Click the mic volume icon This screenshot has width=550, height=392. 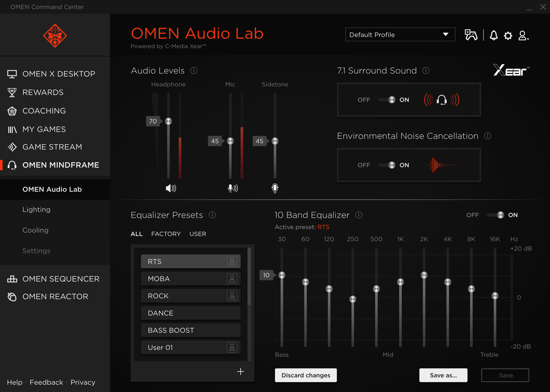click(x=233, y=188)
